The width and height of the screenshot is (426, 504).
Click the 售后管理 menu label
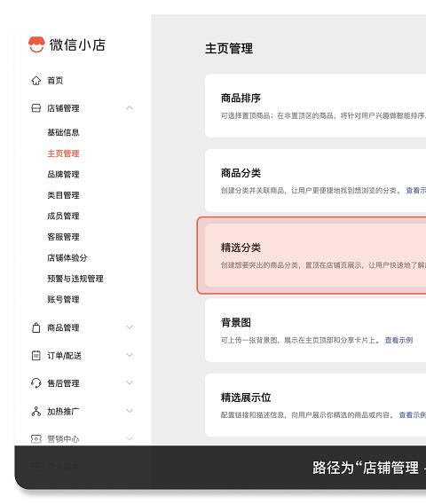click(x=63, y=383)
